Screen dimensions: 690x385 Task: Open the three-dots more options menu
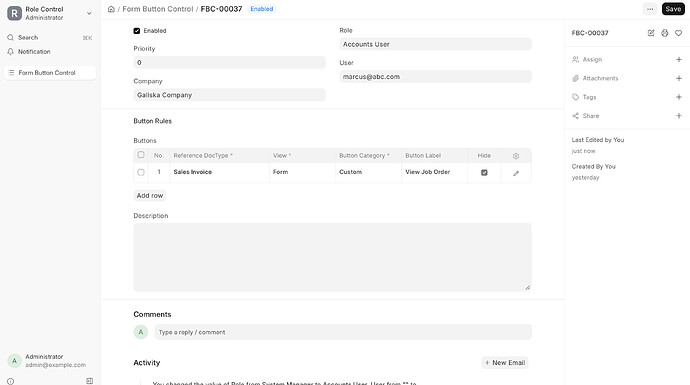(x=650, y=9)
